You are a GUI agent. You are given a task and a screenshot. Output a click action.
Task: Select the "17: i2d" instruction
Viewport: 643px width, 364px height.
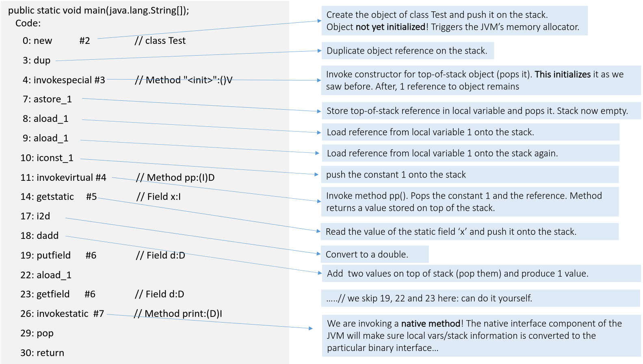(x=35, y=216)
